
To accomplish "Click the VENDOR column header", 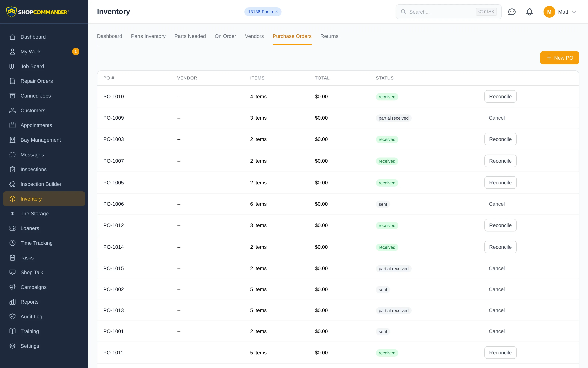I will 187,78.
